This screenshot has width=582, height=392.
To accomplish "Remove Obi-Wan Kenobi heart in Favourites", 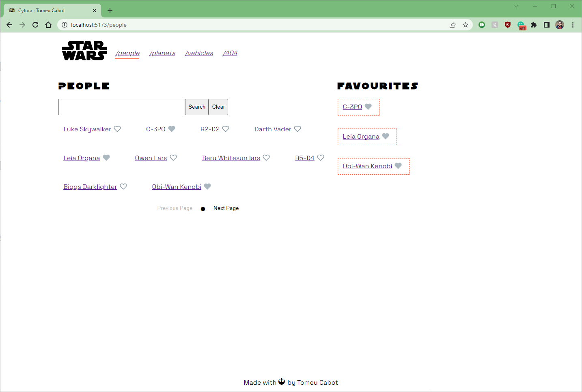I will coord(398,166).
